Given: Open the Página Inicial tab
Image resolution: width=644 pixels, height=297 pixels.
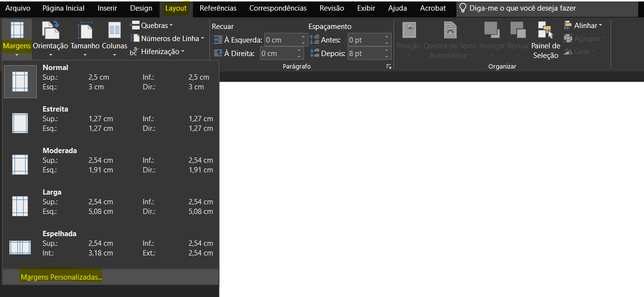Looking at the screenshot, I should (63, 8).
